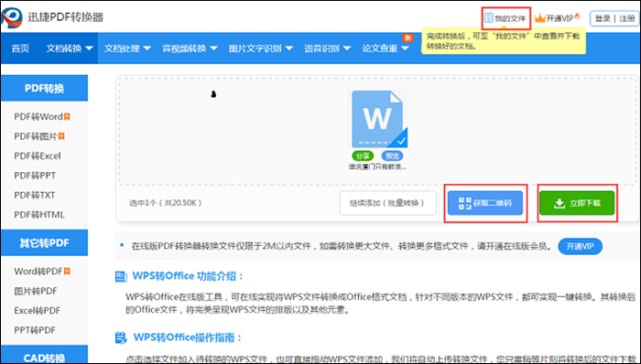The image size is (641, 364).
Task: Click the file name under the Word icon
Action: 377,166
